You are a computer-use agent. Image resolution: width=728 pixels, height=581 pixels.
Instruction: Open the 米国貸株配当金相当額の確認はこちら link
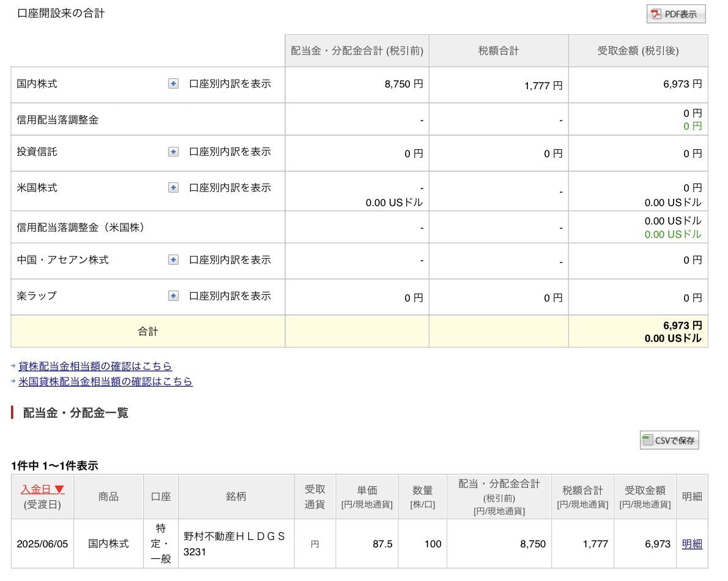coord(105,382)
